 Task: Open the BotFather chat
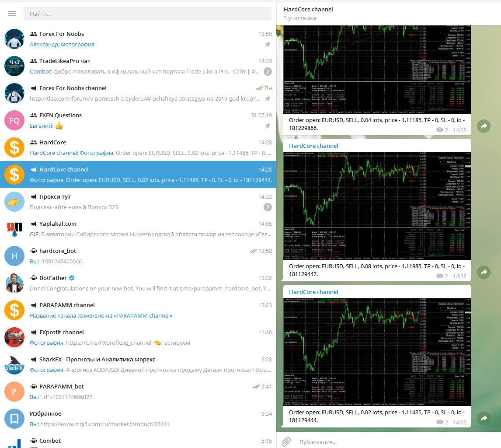pos(138,283)
